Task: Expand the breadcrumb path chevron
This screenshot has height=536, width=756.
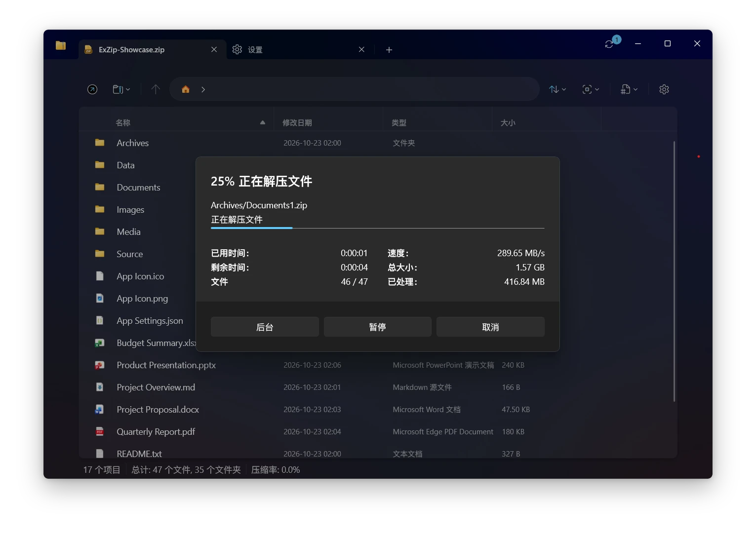Action: (x=203, y=89)
